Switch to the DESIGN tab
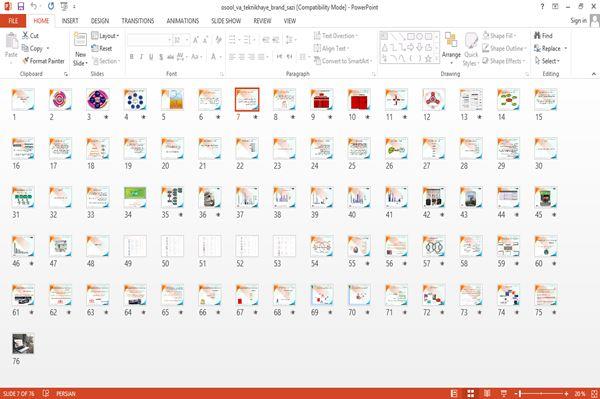 point(100,21)
